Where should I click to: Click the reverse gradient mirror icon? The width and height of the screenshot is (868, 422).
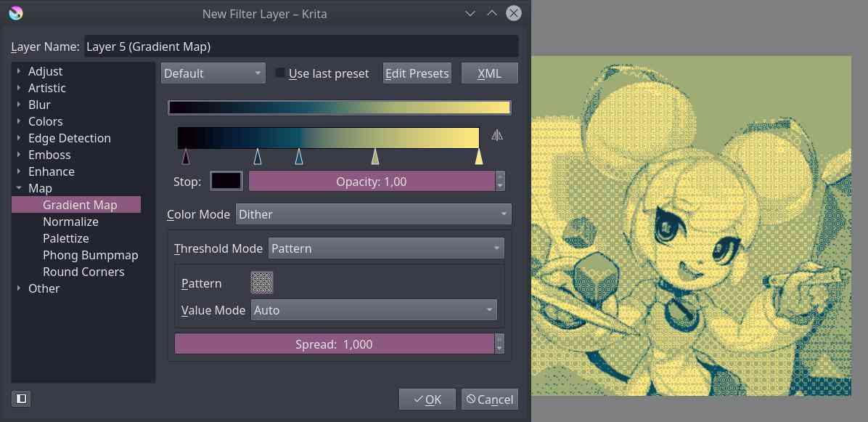pos(497,134)
